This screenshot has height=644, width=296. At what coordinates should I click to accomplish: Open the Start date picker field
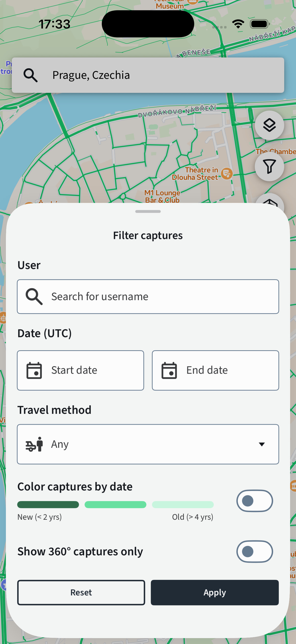coord(81,370)
